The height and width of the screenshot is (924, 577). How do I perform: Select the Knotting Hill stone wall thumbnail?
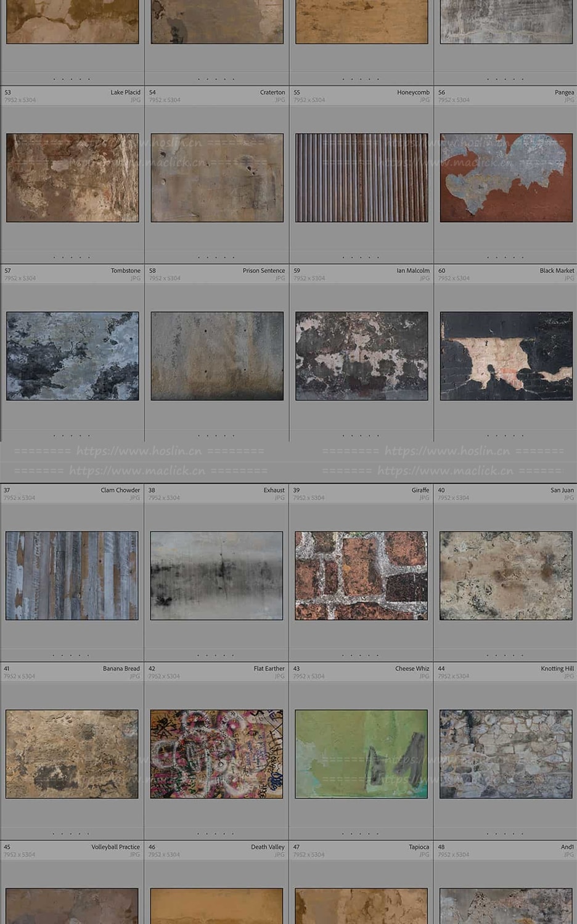[x=505, y=754]
